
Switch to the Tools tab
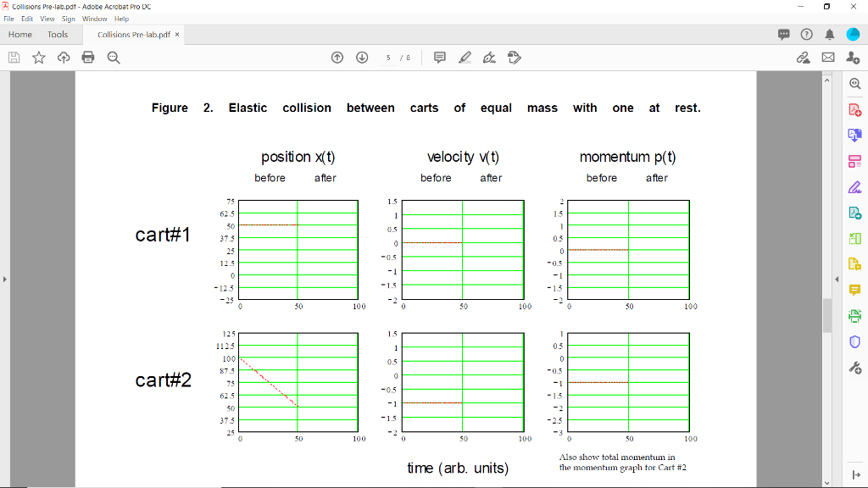[x=57, y=34]
